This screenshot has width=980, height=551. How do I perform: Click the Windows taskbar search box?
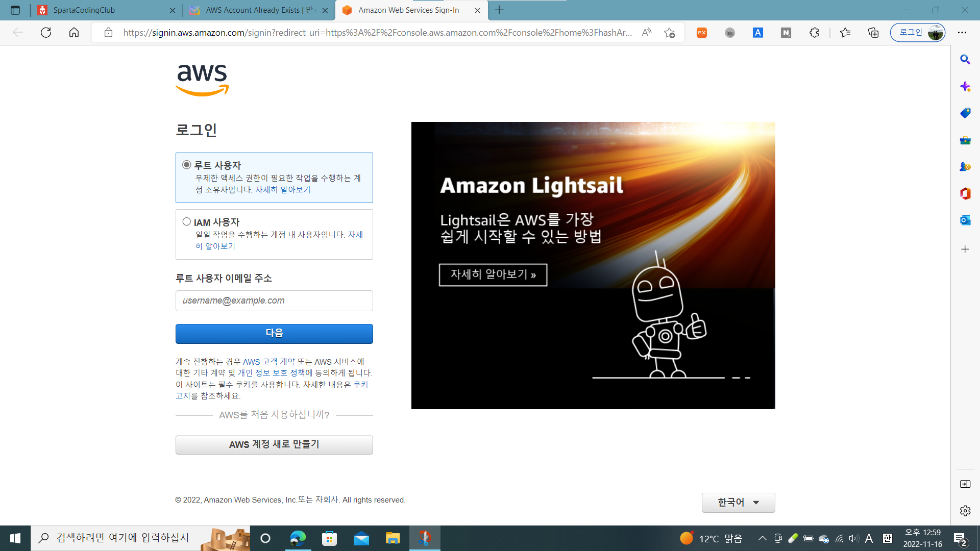[140, 538]
